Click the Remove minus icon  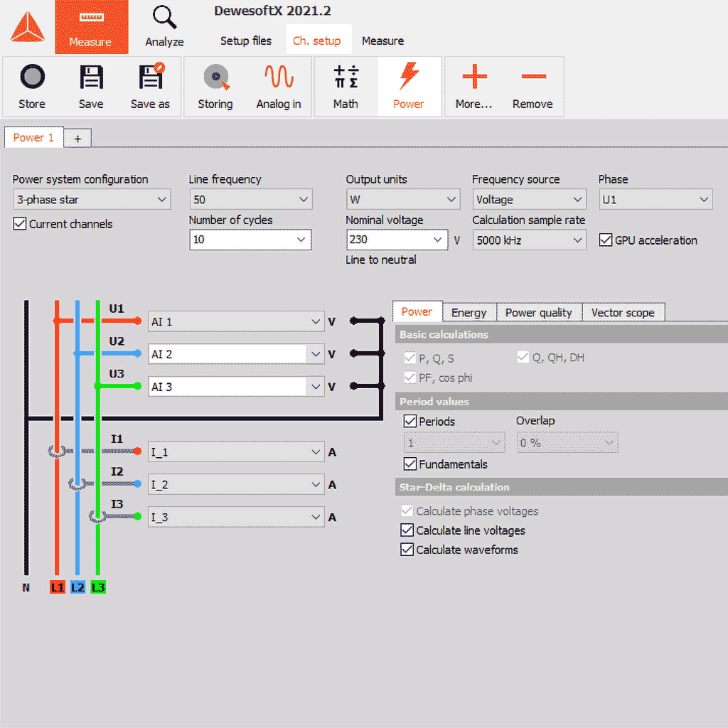click(532, 77)
